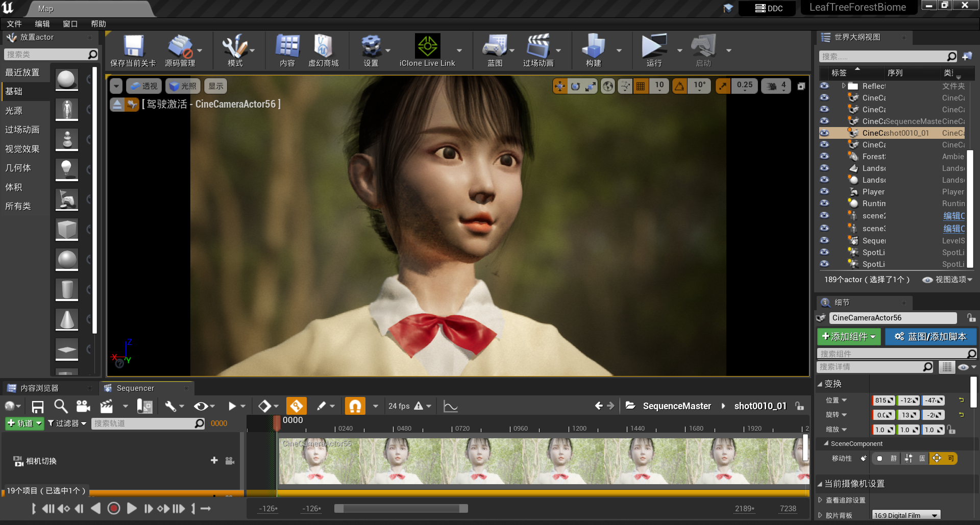This screenshot has height=525, width=980.
Task: Toggle the Sequencer snapping magnet icon
Action: pos(356,406)
